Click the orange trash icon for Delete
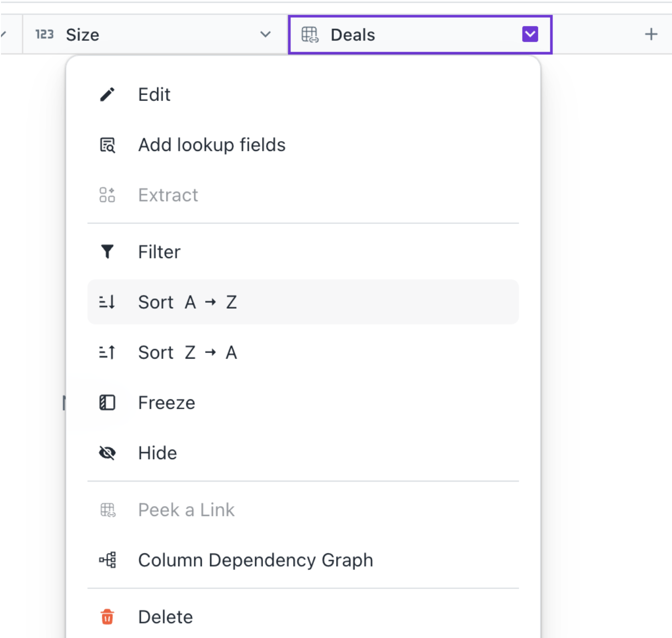 pos(107,617)
